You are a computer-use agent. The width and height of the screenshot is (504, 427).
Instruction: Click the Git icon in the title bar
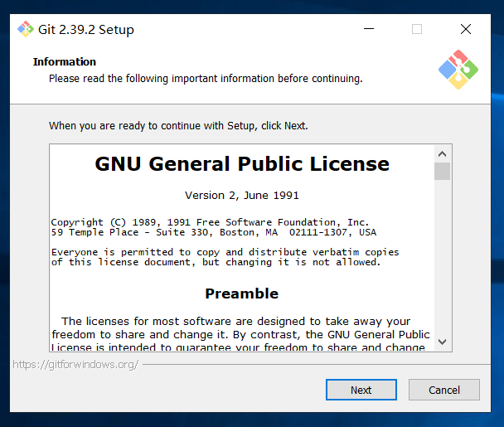(26, 29)
